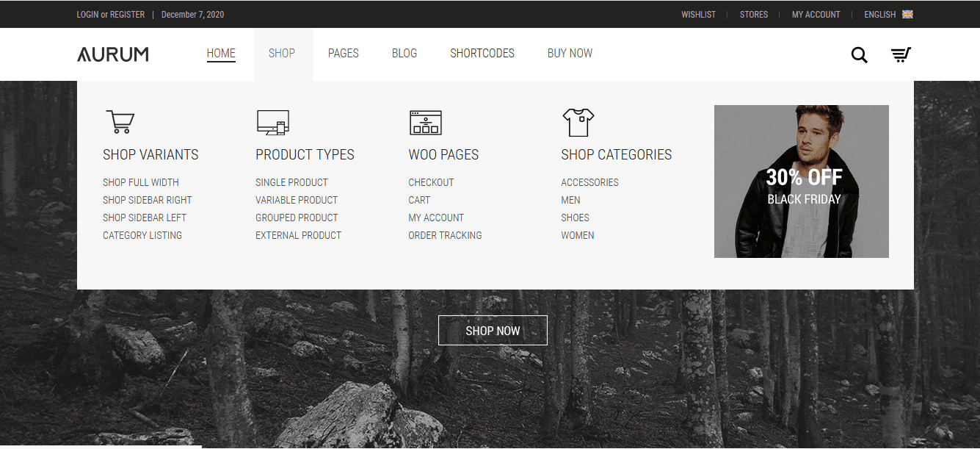980x449 pixels.
Task: Click the Woo Pages browser layout icon
Action: pos(426,122)
